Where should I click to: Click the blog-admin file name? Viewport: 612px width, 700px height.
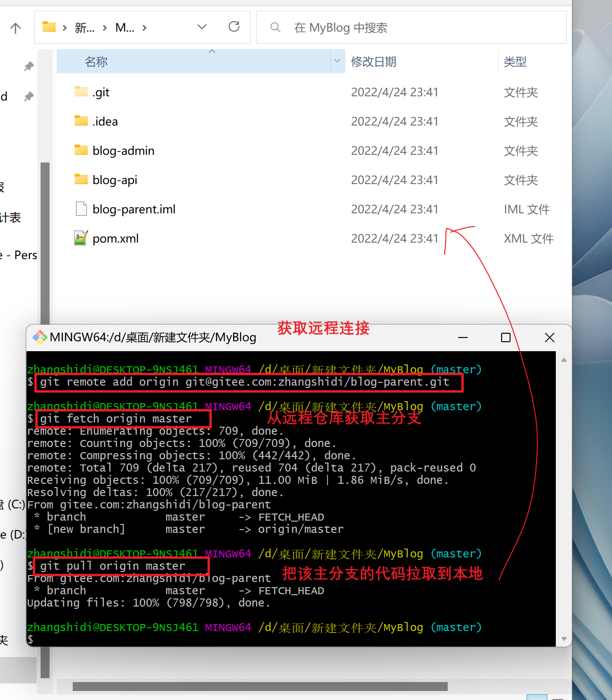tap(124, 151)
